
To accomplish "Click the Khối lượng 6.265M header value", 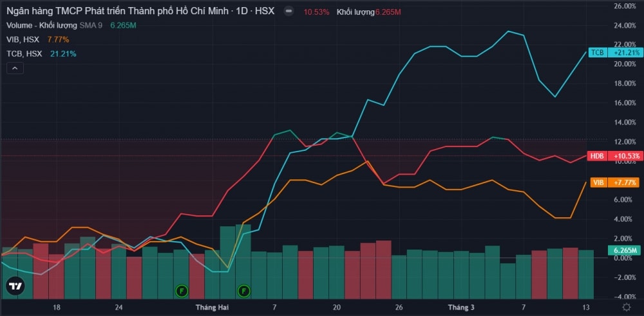I will tap(369, 12).
